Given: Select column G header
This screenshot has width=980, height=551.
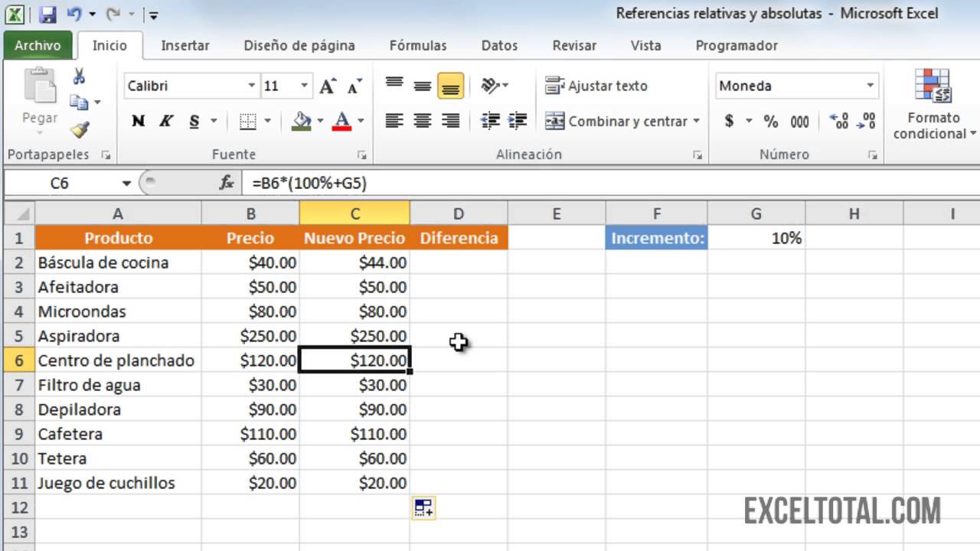Looking at the screenshot, I should pyautogui.click(x=756, y=214).
